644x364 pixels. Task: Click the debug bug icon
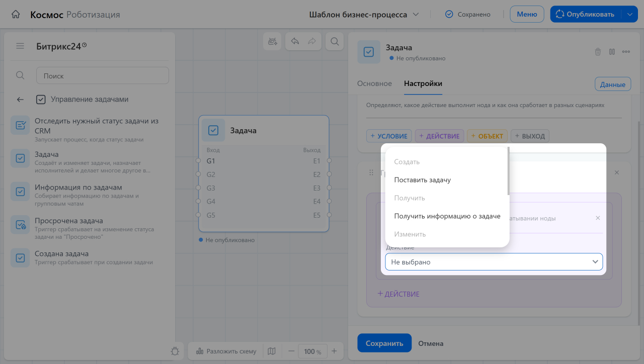(175, 351)
